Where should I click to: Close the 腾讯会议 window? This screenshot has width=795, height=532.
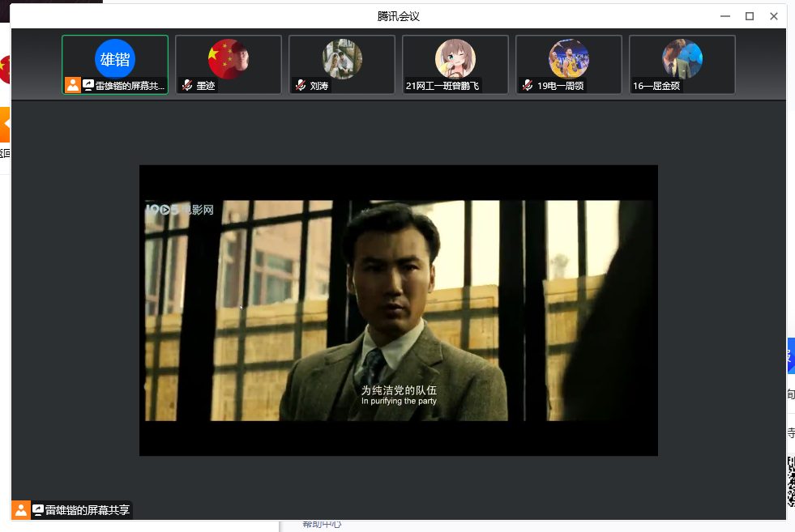pyautogui.click(x=774, y=16)
